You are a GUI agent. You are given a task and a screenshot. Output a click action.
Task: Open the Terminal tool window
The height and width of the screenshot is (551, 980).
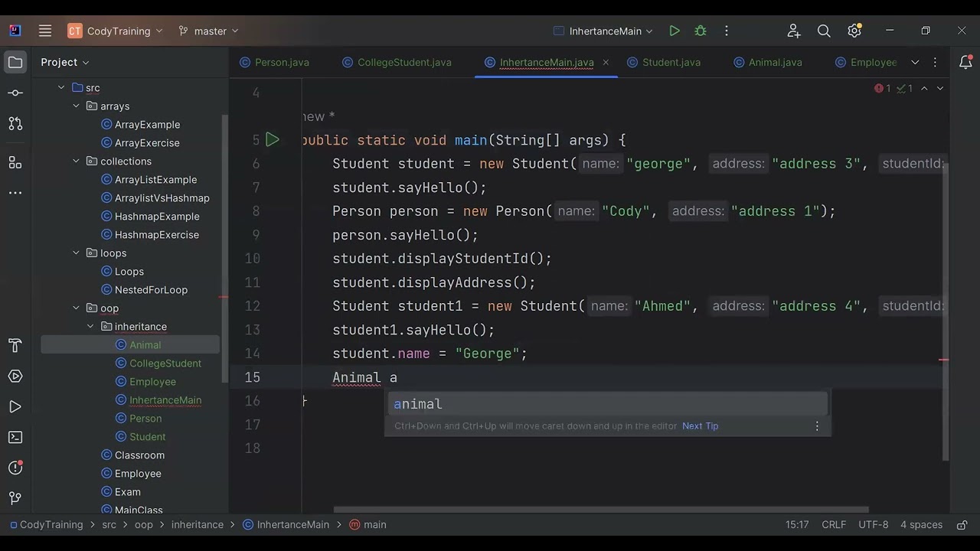point(15,438)
